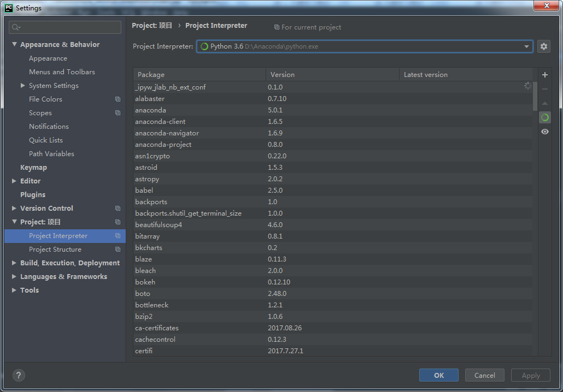
Task: Click Project: 项目 breadcrumb
Action: click(x=152, y=26)
